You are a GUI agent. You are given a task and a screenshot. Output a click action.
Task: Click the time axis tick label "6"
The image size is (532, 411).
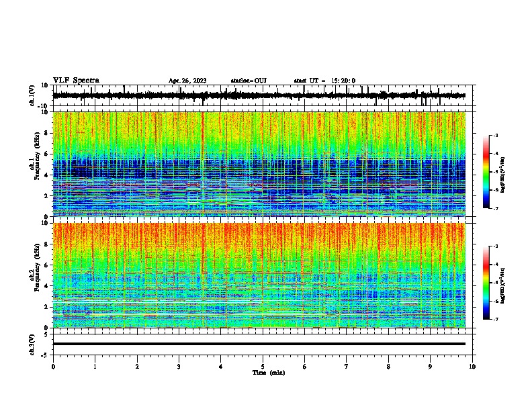point(304,367)
